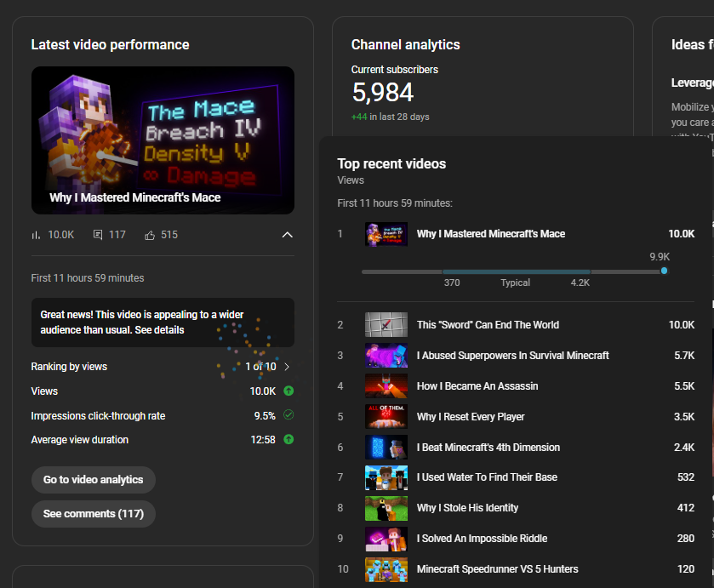The width and height of the screenshot is (714, 588).
Task: Select title "I Used Water To Find Their Base"
Action: point(487,477)
